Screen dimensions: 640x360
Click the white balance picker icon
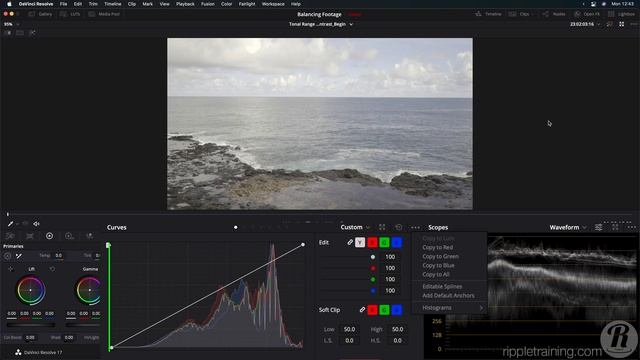[19, 256]
